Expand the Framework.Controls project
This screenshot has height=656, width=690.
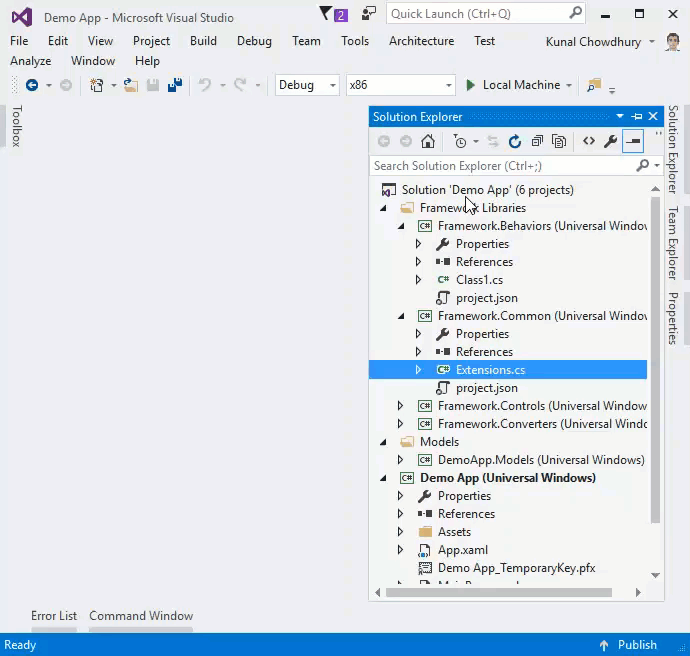(x=400, y=406)
